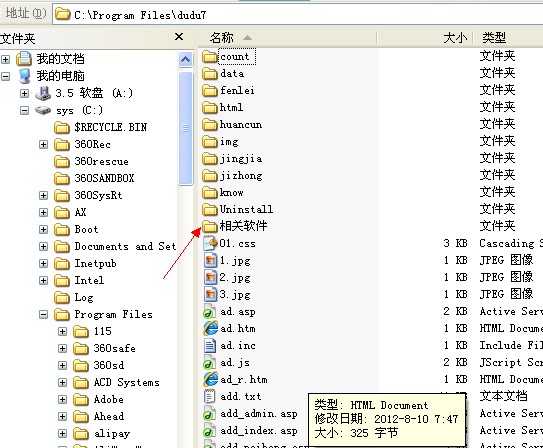Expand the 360SysRt folder node
The image size is (543, 448).
[x=43, y=196]
